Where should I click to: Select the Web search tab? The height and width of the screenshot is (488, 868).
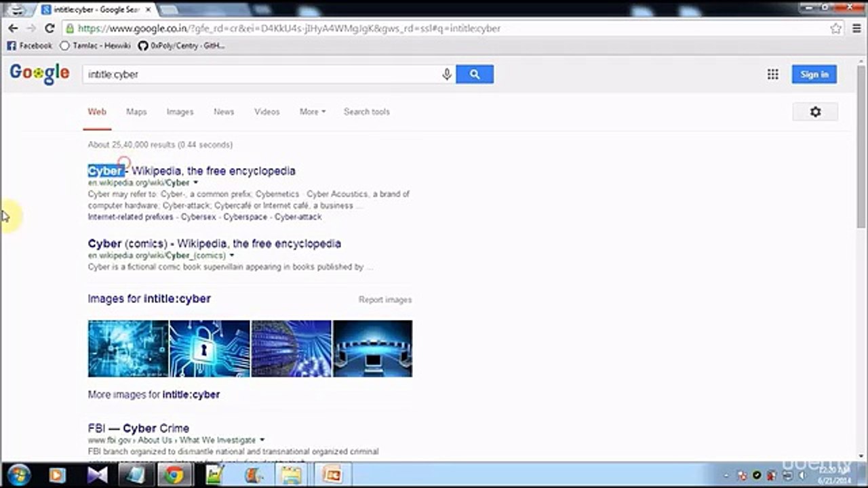97,112
